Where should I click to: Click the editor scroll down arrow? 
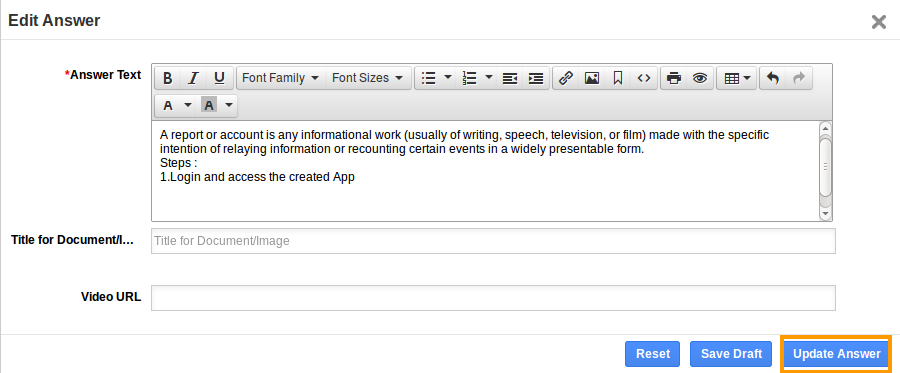pyautogui.click(x=825, y=213)
